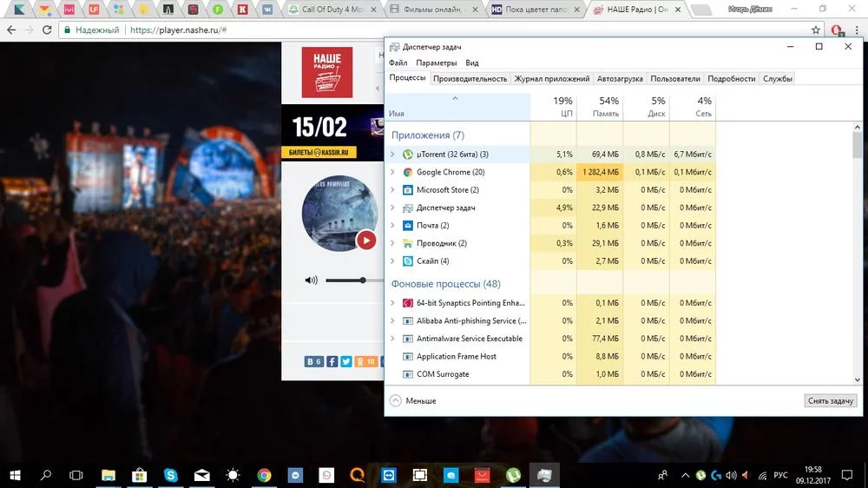Select the Google Chrome process icon
This screenshot has height=488, width=868.
pyautogui.click(x=407, y=172)
